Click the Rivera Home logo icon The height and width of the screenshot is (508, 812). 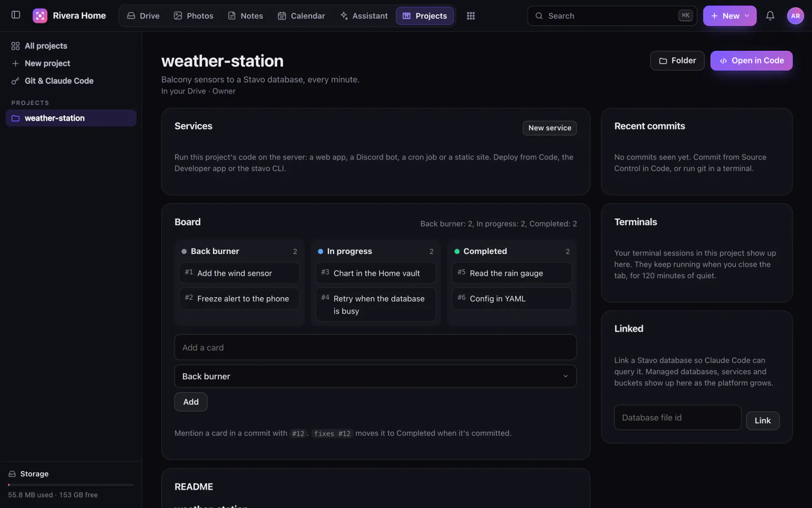pyautogui.click(x=40, y=16)
